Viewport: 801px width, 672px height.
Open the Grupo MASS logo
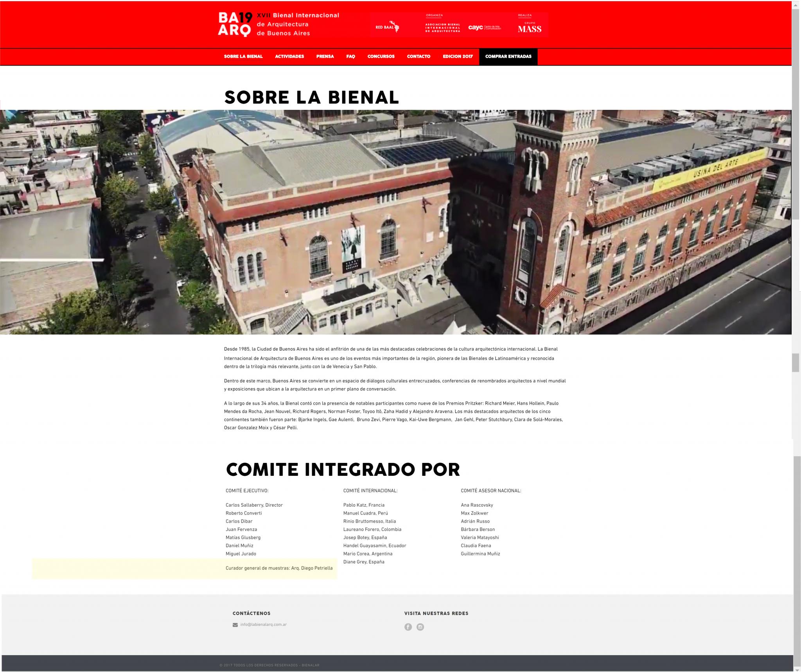(530, 27)
